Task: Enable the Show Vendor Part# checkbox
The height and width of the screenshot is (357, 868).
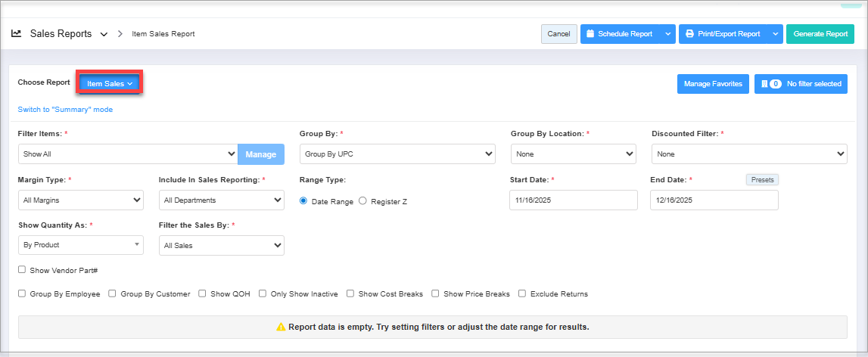Action: coord(22,269)
